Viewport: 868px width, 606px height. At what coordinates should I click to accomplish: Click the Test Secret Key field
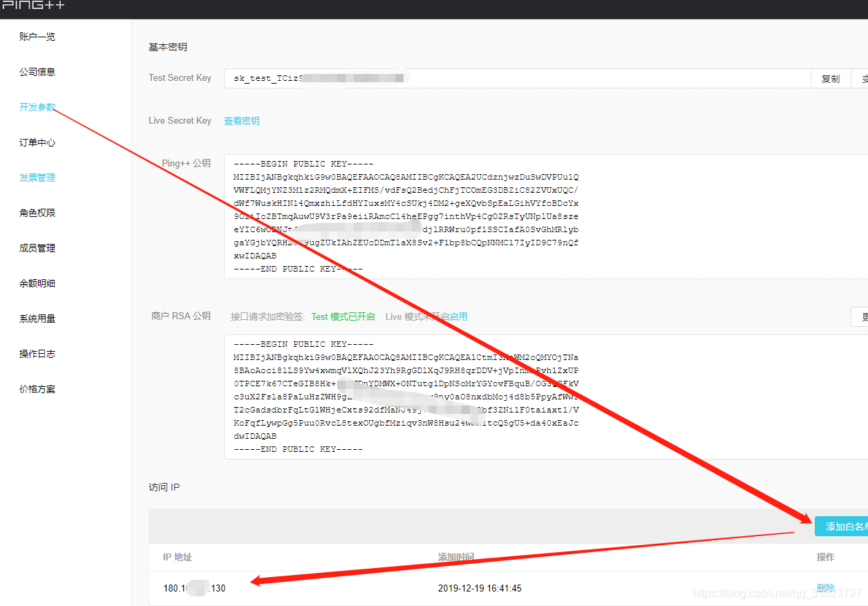click(x=517, y=78)
